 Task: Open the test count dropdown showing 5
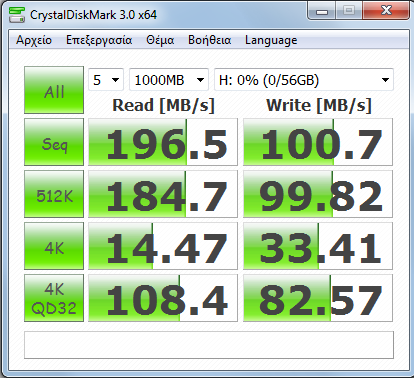pos(106,80)
